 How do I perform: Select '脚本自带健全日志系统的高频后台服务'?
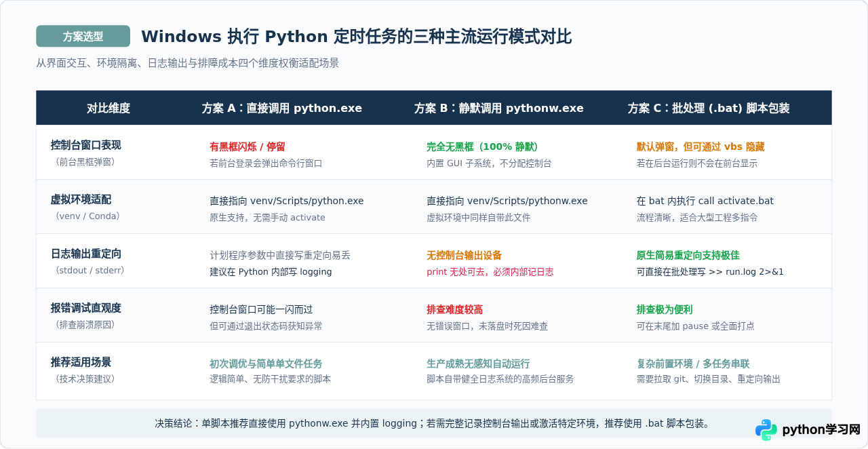click(500, 379)
